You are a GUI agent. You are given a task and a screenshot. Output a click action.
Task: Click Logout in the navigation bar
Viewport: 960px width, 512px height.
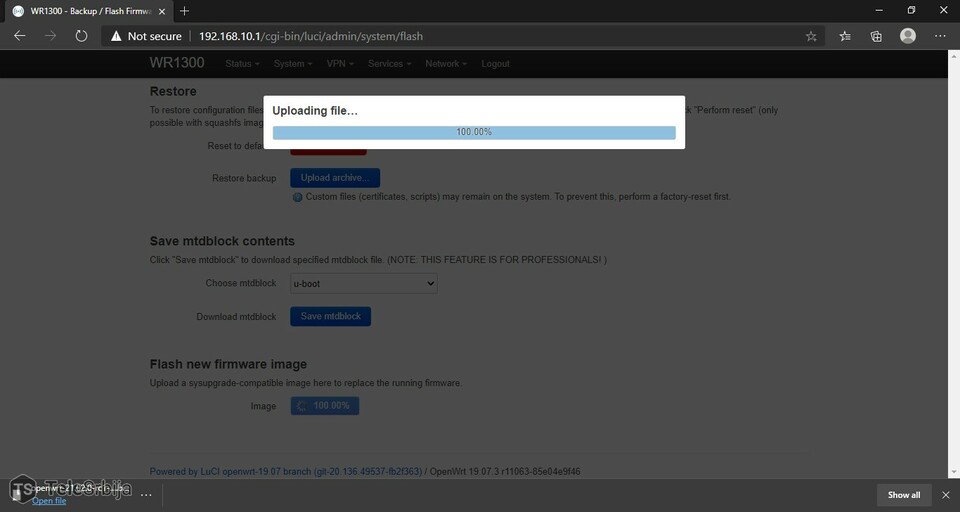[495, 64]
